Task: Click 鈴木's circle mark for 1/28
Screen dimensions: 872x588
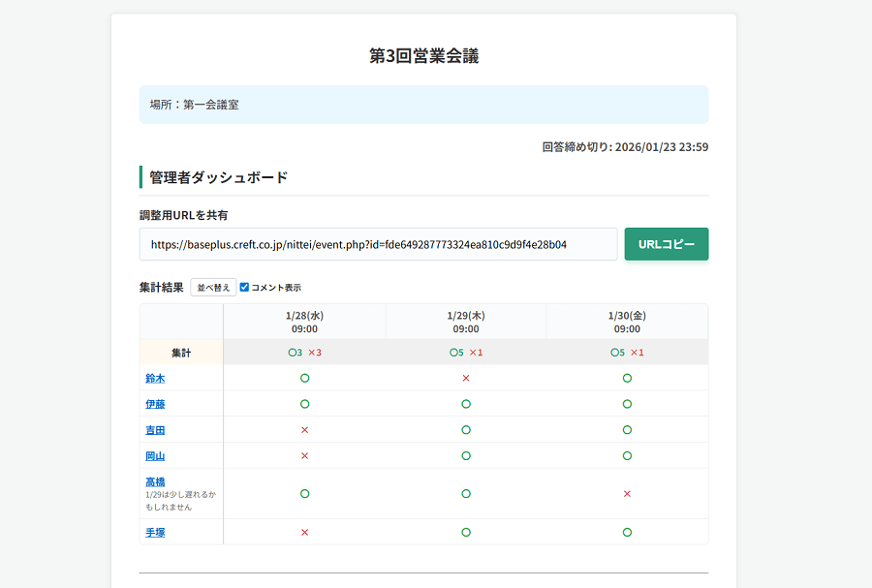Action: click(304, 378)
